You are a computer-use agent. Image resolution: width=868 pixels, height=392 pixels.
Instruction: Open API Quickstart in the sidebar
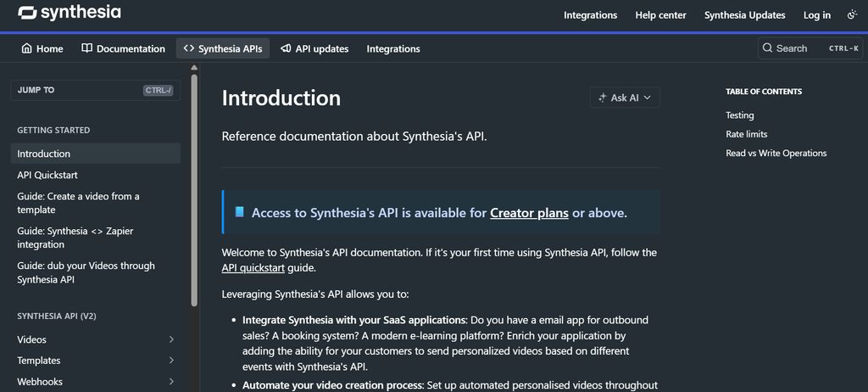pyautogui.click(x=47, y=175)
